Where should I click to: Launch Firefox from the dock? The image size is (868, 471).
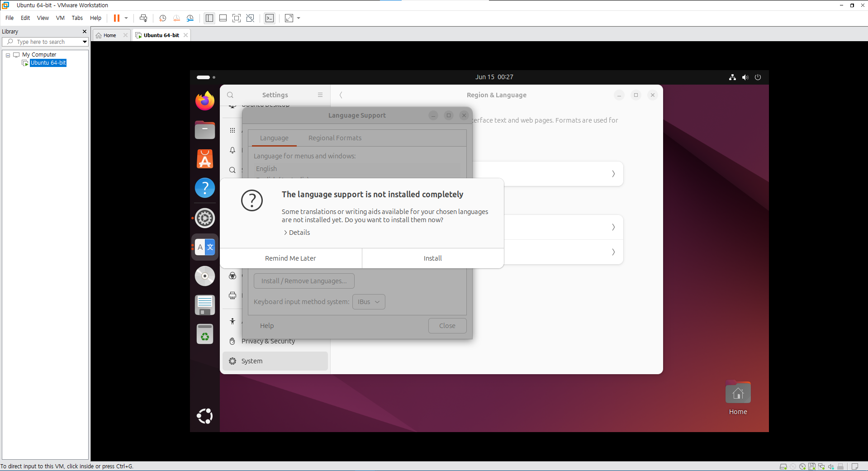pos(205,100)
